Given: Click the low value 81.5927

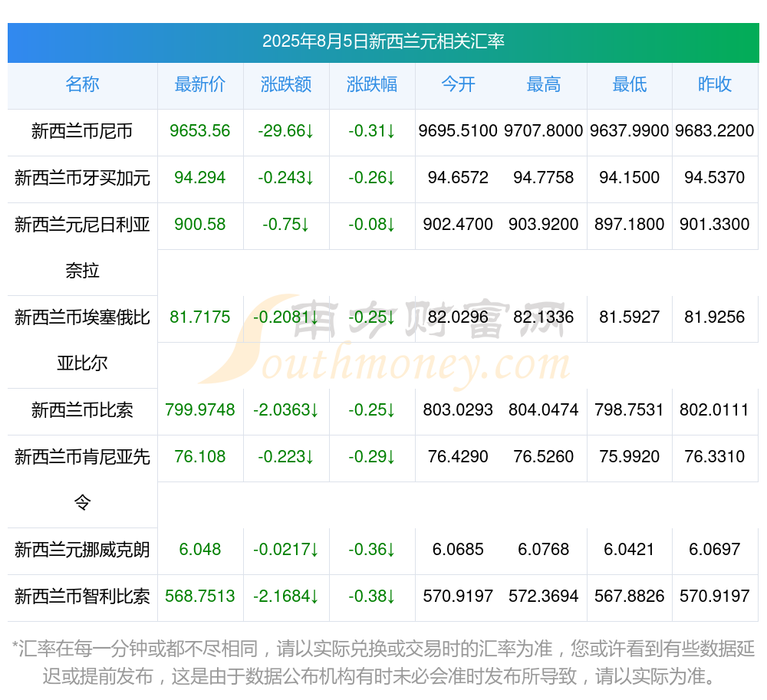Looking at the screenshot, I should (630, 317).
